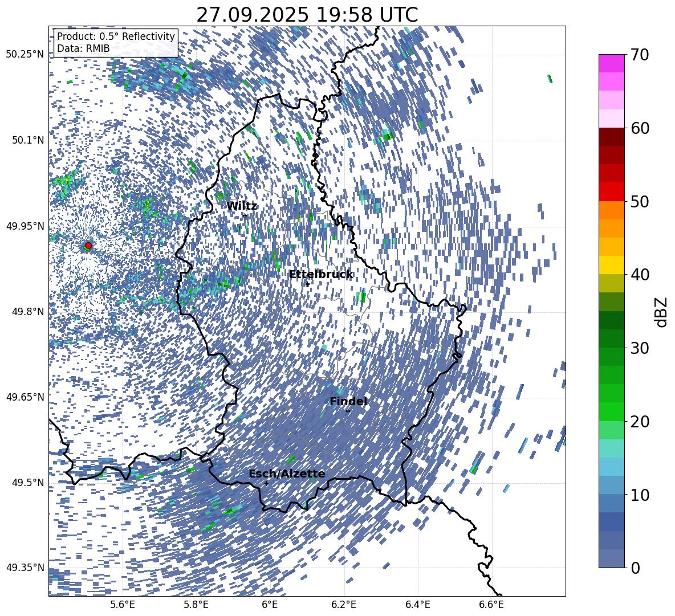
Task: Click the title 27.09.2025 19:58 UTC
Action: coord(307,15)
